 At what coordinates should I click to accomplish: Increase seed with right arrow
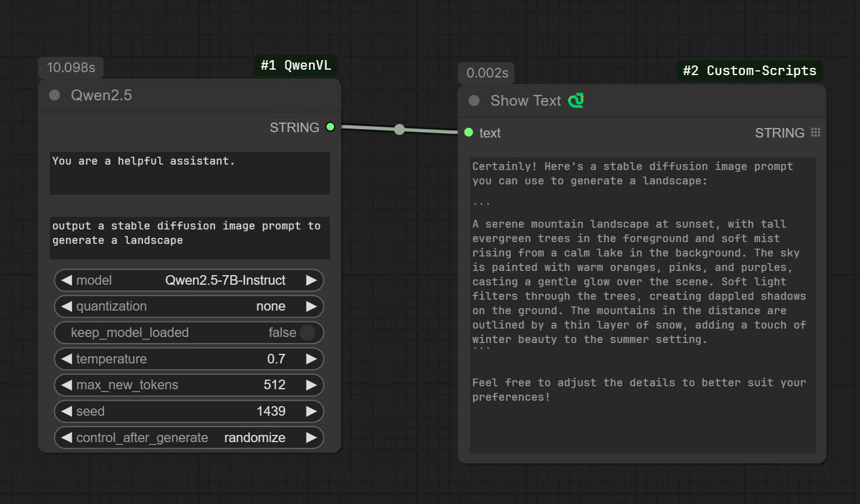(311, 411)
